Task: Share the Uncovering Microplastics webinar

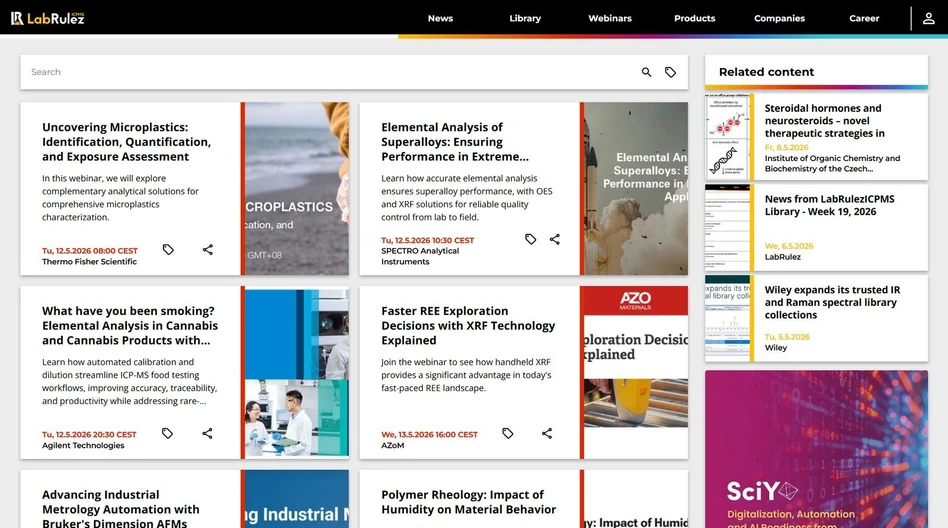Action: (x=207, y=250)
